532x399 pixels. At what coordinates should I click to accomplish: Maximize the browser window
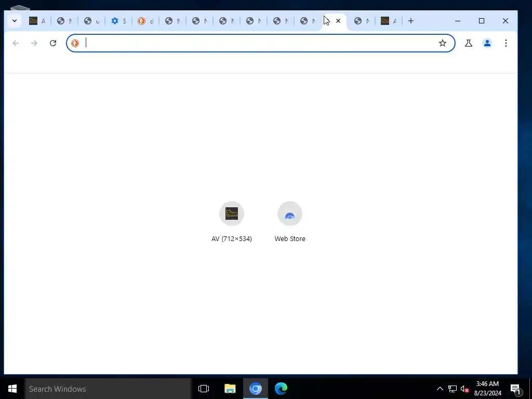pyautogui.click(x=482, y=21)
